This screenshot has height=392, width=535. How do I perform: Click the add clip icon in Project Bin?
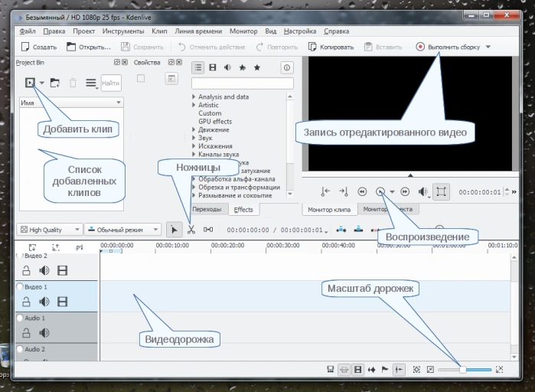(x=30, y=83)
